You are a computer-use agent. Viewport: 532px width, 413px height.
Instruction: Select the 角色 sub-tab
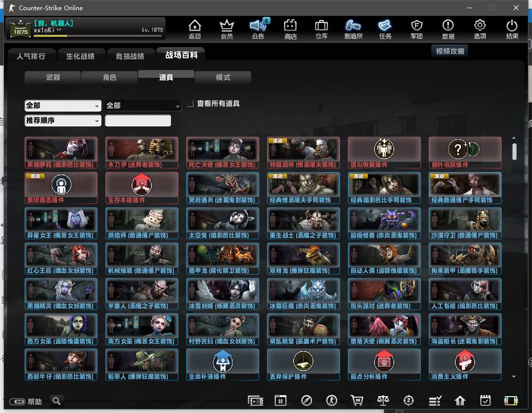109,77
